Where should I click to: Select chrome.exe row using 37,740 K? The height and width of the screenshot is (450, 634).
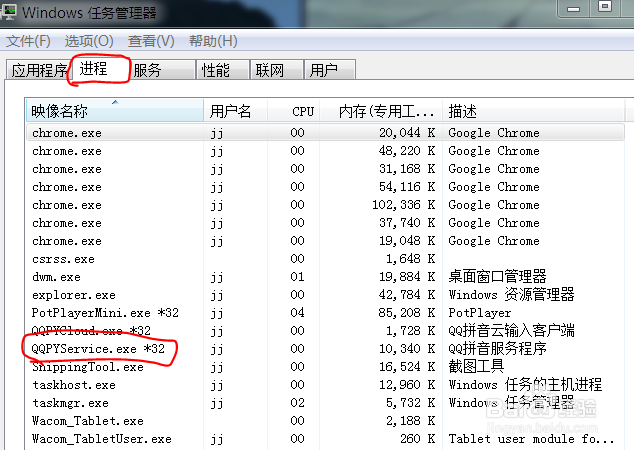(325, 223)
